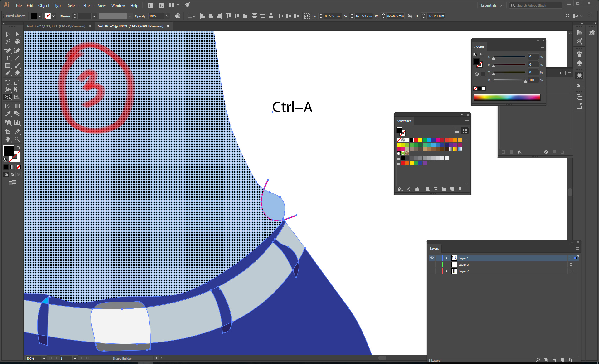Screen dimensions: 599x364
Task: Switch Swatches panel to thumbnail view
Action: click(x=465, y=131)
